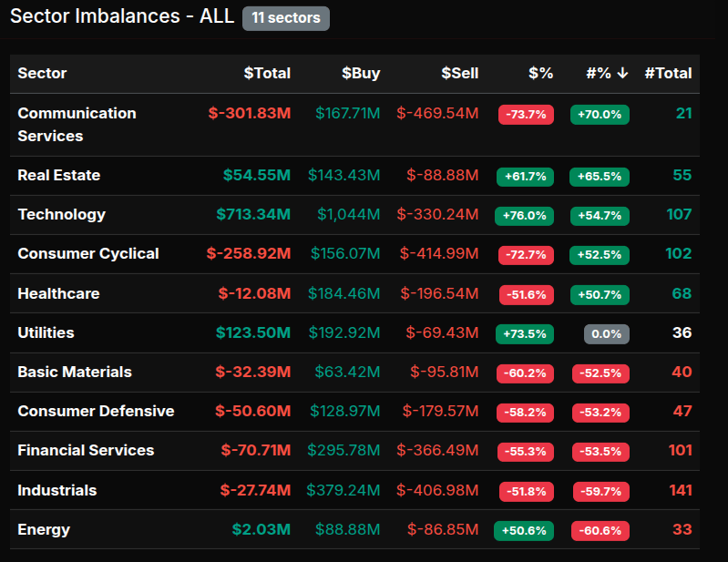Sort by the $Total column header
Viewport: 728px width, 562px height.
coord(266,74)
